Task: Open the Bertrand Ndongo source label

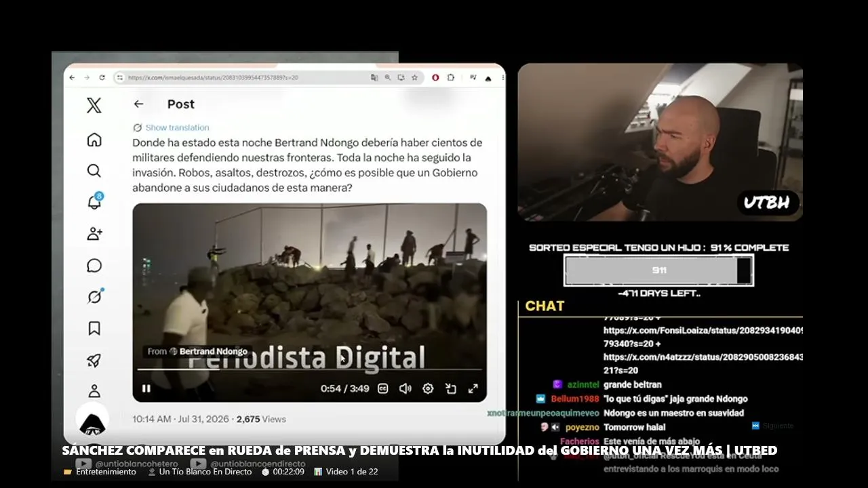Action: (197, 351)
